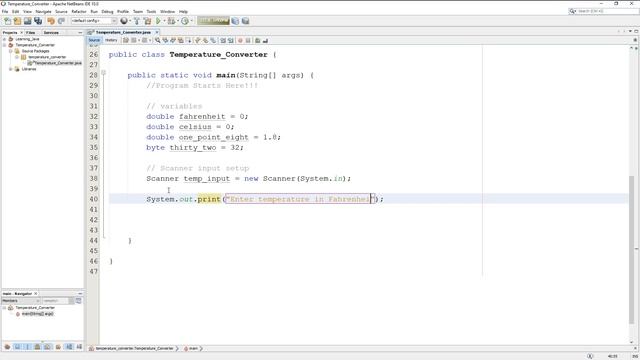Open the Navigate menu
The height and width of the screenshot is (360, 640).
(x=43, y=11)
